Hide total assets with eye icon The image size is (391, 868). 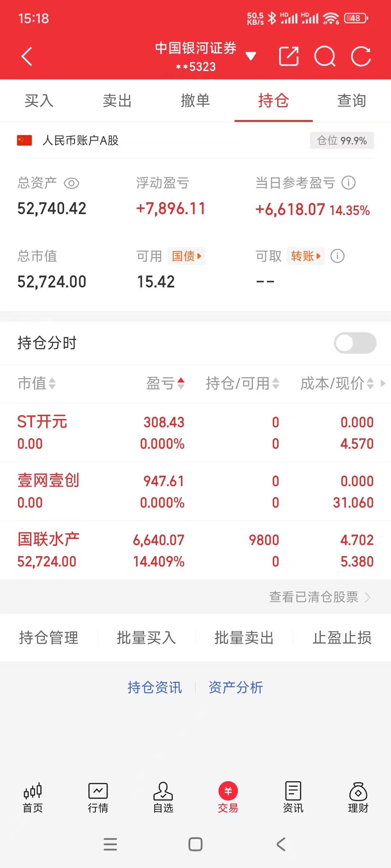coord(71,183)
